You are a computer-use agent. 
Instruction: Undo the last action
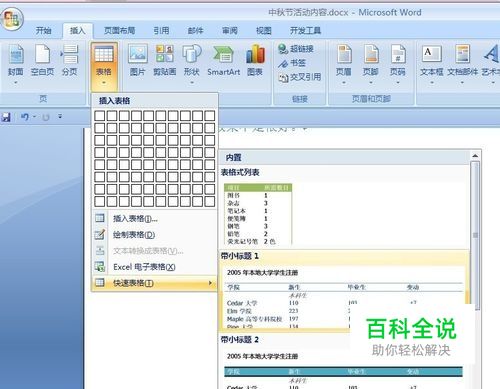point(25,117)
